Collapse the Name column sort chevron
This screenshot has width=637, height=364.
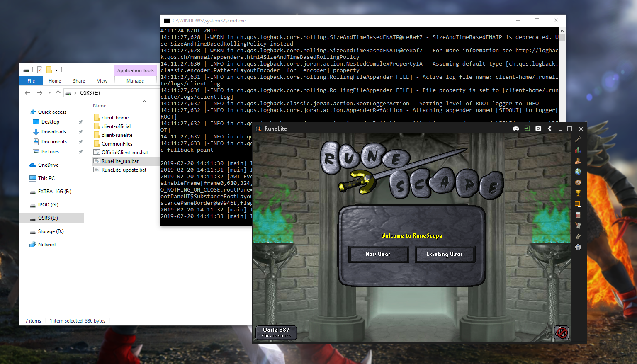pyautogui.click(x=144, y=102)
